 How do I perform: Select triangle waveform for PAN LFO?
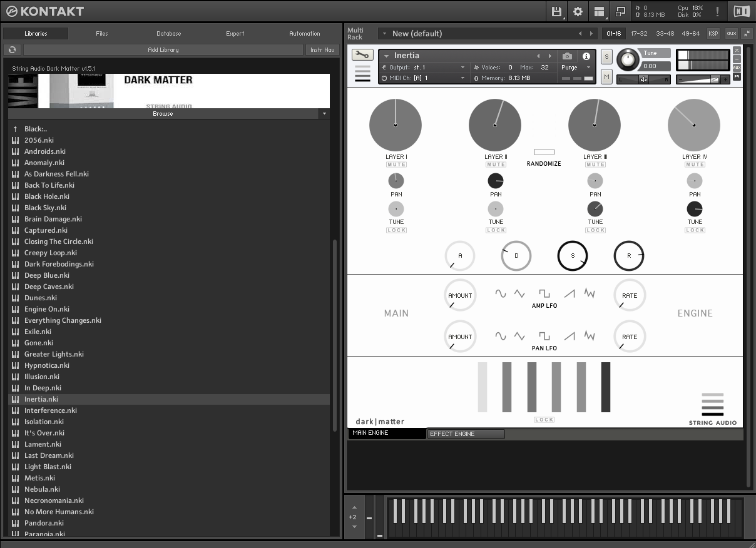coord(519,336)
